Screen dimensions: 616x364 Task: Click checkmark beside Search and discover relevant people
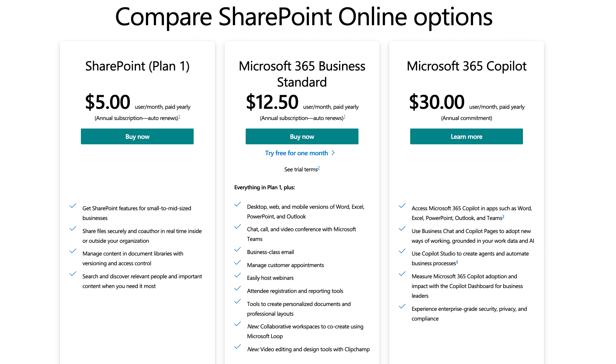click(73, 274)
